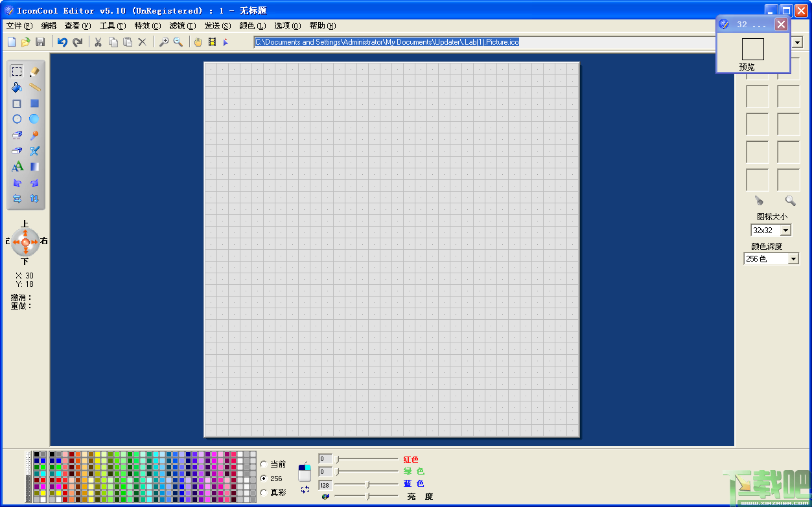Image resolution: width=812 pixels, height=507 pixels.
Task: Click the red color value field
Action: pos(325,459)
